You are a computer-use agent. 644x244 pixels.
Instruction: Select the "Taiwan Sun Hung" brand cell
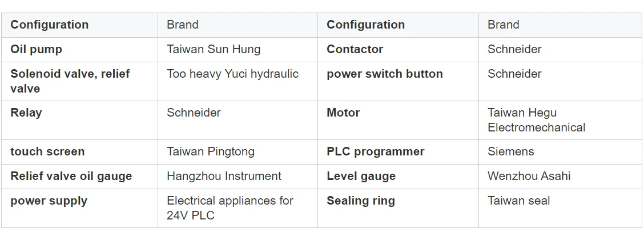tap(214, 50)
